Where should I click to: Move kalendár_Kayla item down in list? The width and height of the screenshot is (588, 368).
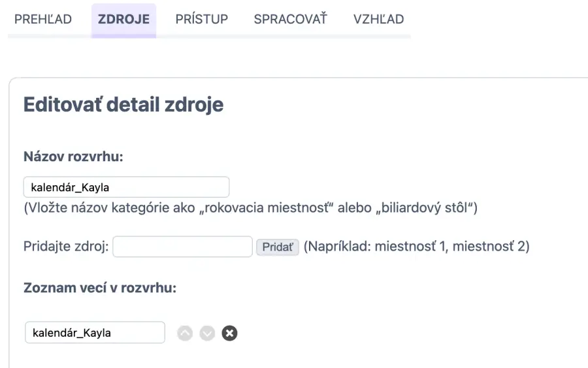coord(207,333)
